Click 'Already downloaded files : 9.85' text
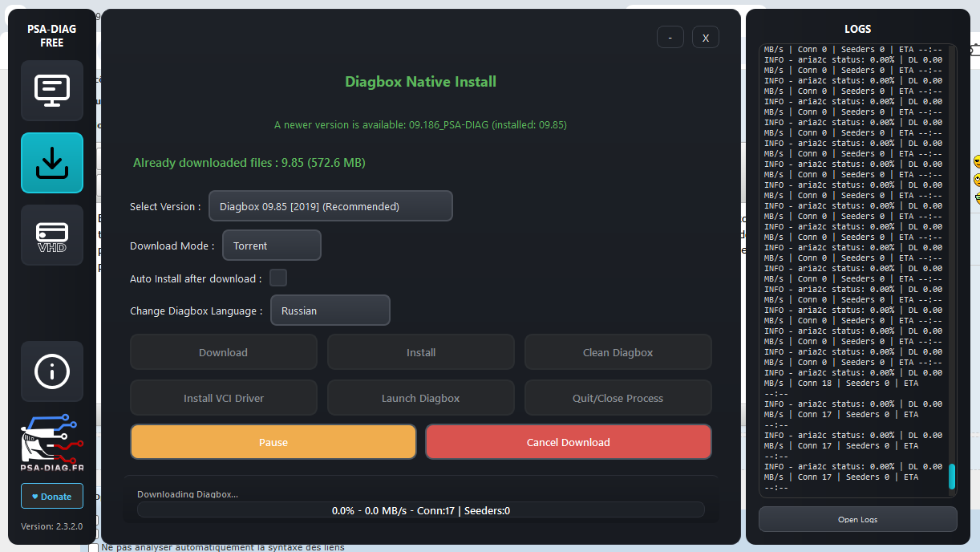Image resolution: width=980 pixels, height=552 pixels. 249,163
